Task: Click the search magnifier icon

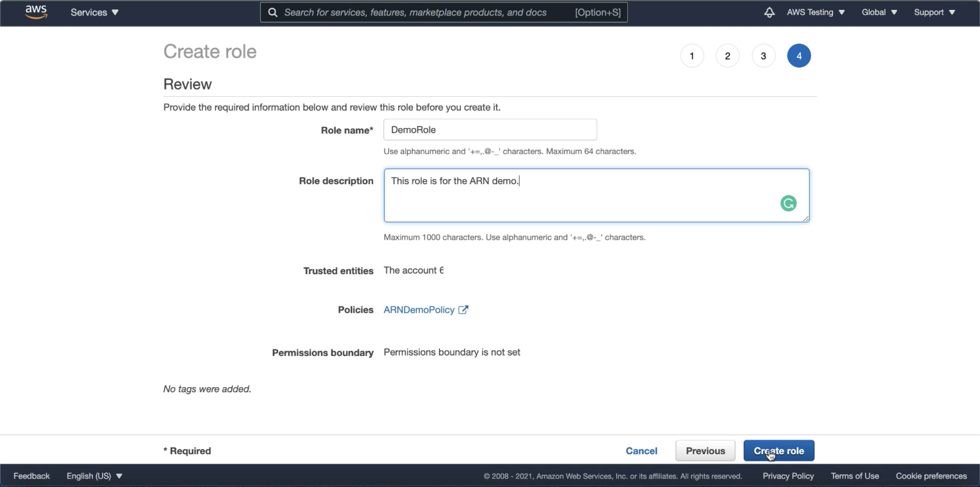Action: 272,13
